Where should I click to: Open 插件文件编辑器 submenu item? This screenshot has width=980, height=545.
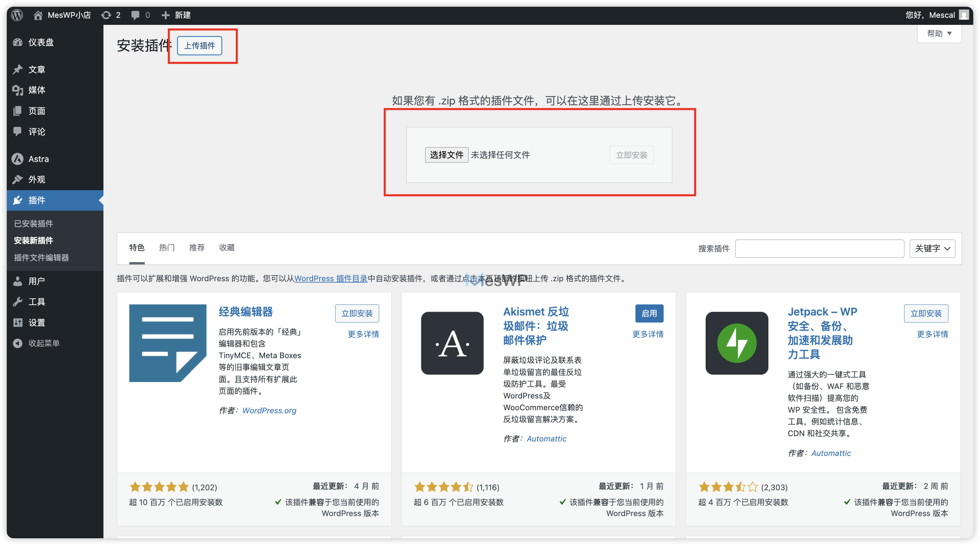tap(41, 258)
